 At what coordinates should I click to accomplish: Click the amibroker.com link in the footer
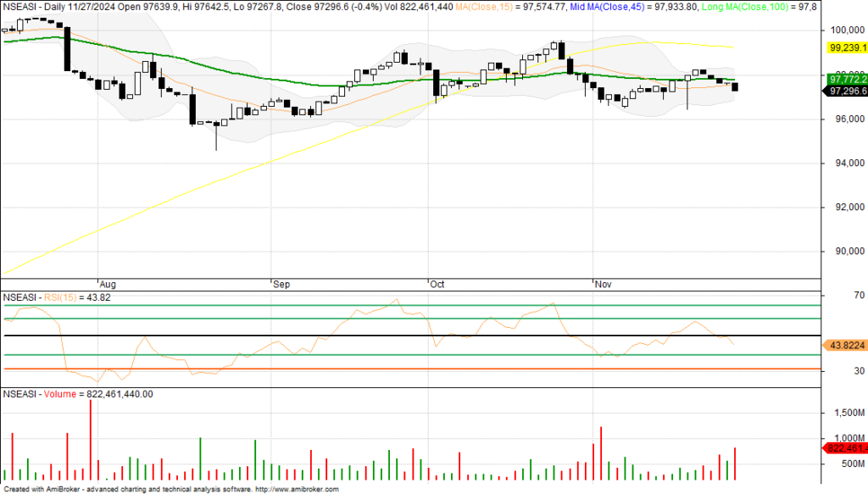click(296, 489)
